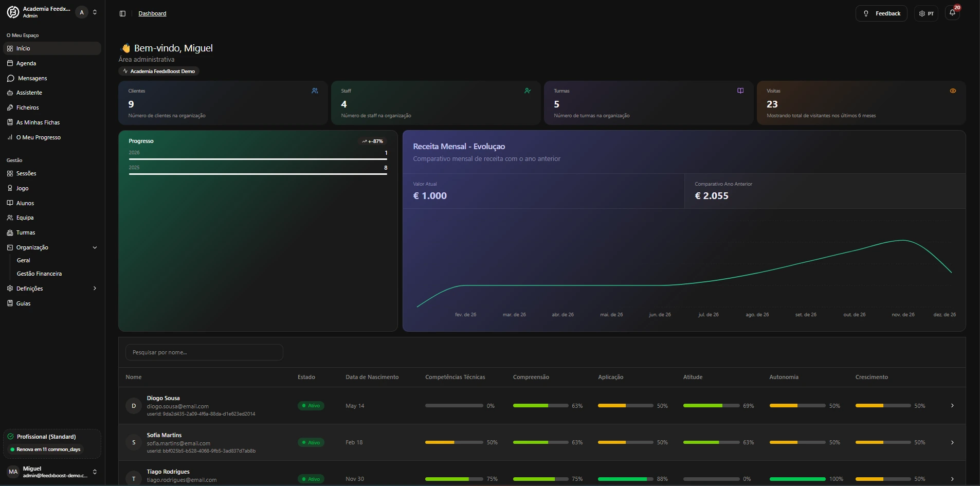Click the Feedback button
980x486 pixels.
click(x=882, y=13)
